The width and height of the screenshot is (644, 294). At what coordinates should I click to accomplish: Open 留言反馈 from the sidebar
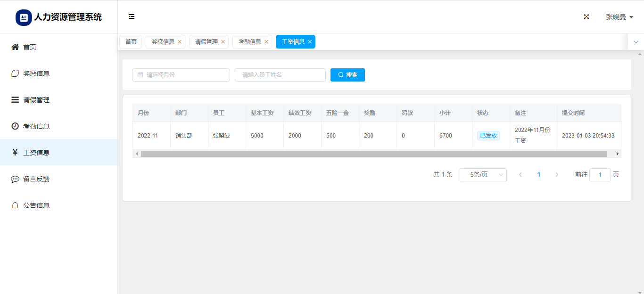click(x=36, y=179)
